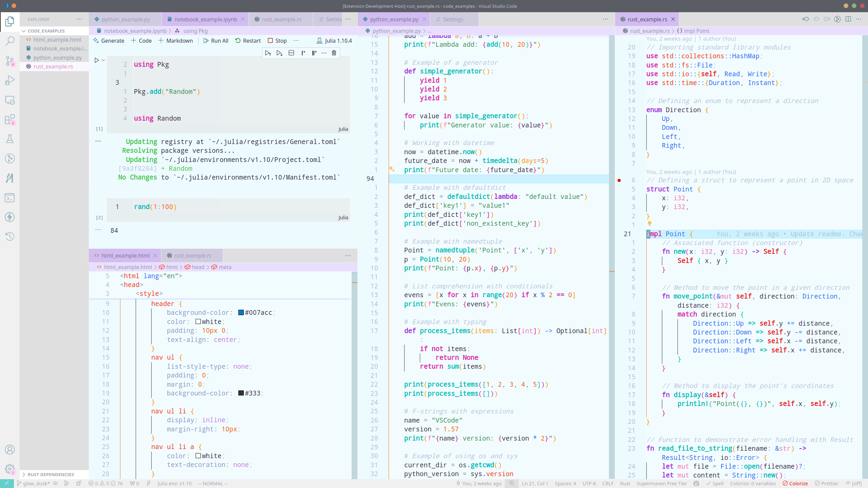Open the Accounts icon in activity bar
This screenshot has height=488, width=868.
click(x=10, y=450)
